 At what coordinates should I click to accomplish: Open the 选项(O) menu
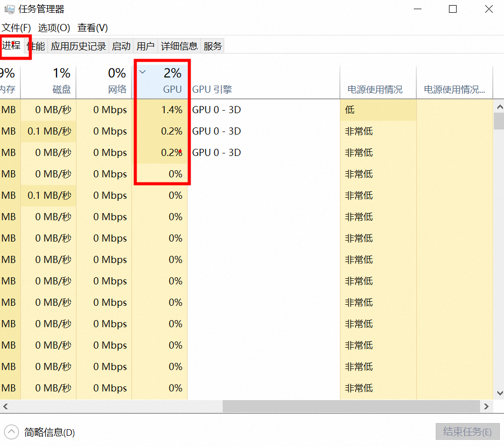tap(54, 28)
